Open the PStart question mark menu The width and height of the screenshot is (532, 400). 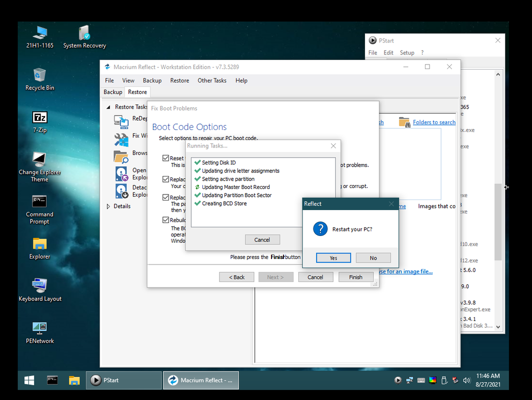click(422, 52)
